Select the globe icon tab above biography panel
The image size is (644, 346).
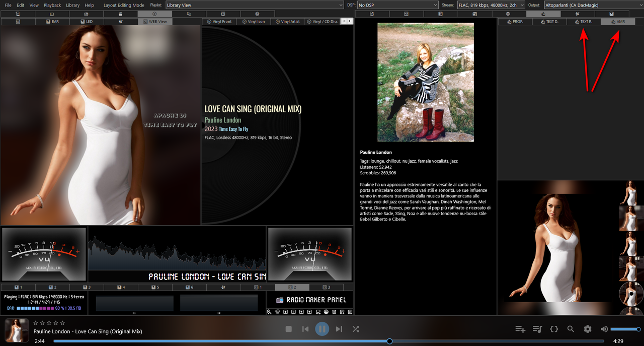tap(508, 14)
